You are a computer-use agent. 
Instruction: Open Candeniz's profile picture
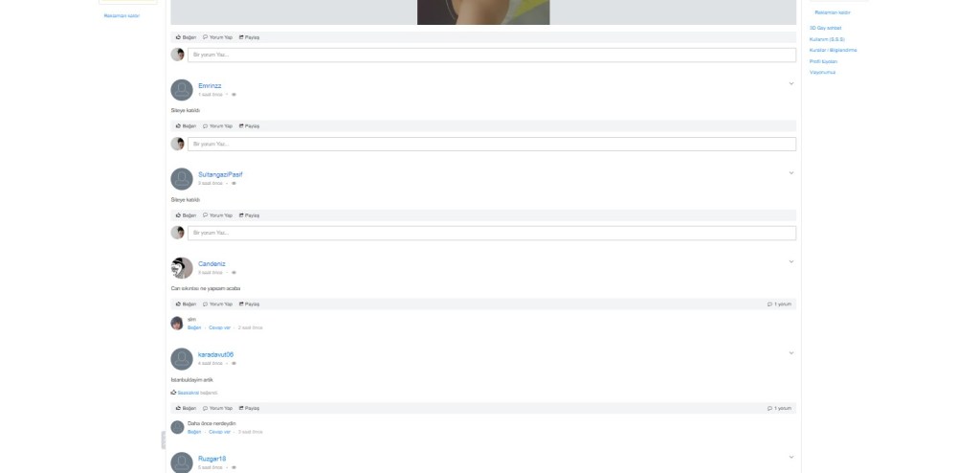[182, 268]
